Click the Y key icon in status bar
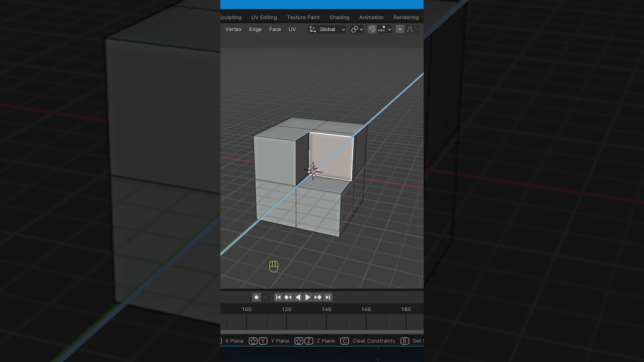 [263, 341]
